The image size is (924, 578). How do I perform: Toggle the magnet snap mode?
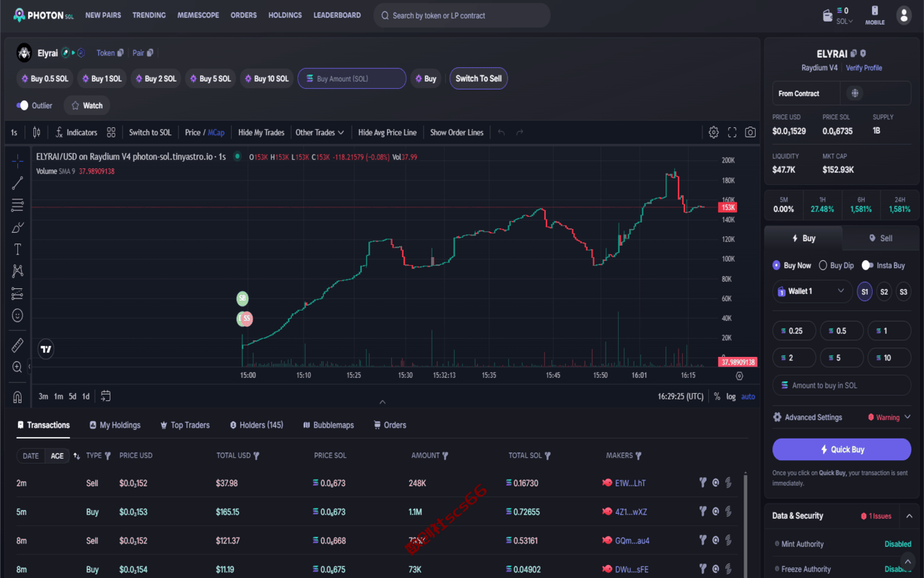pyautogui.click(x=17, y=397)
